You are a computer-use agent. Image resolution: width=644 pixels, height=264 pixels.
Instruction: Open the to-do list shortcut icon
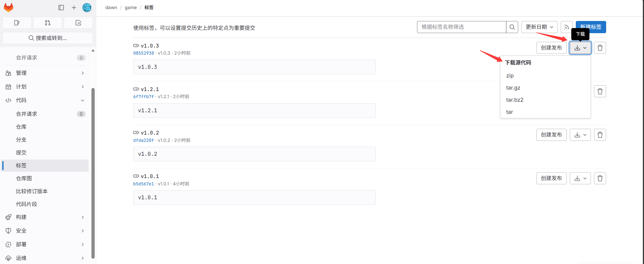[x=78, y=23]
